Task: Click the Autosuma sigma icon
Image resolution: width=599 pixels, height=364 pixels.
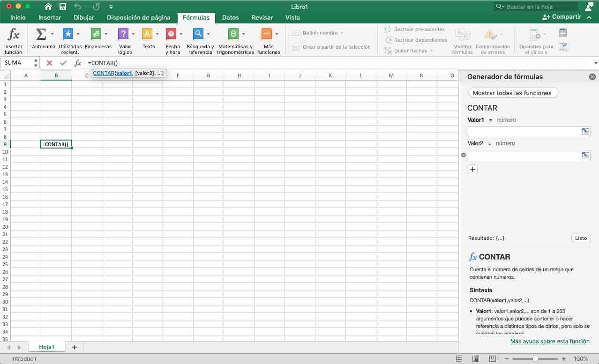Action: (41, 34)
